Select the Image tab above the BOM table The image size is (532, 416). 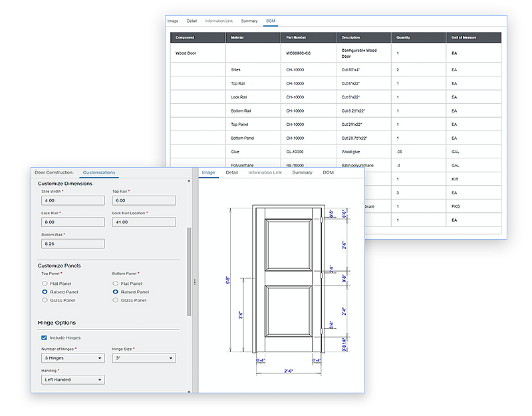coord(173,21)
